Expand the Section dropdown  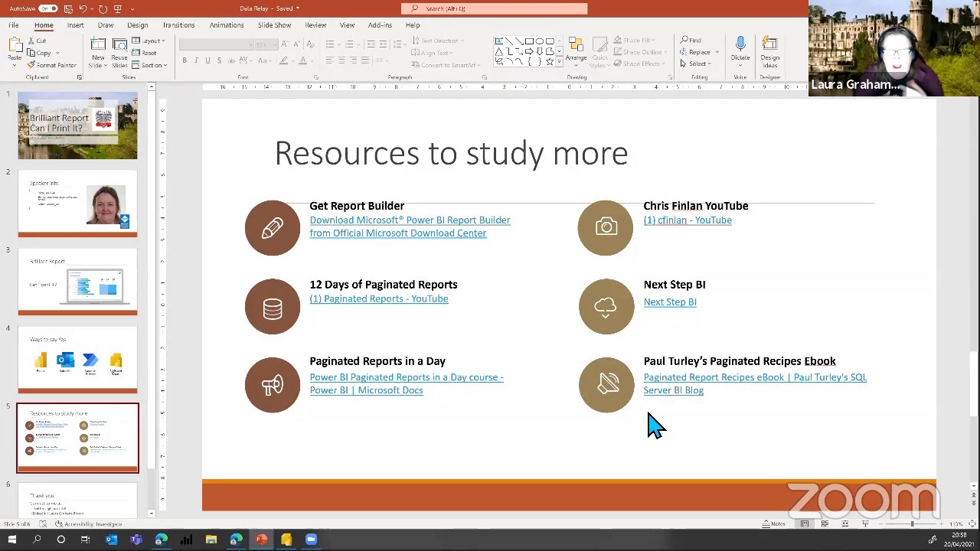pyautogui.click(x=148, y=65)
